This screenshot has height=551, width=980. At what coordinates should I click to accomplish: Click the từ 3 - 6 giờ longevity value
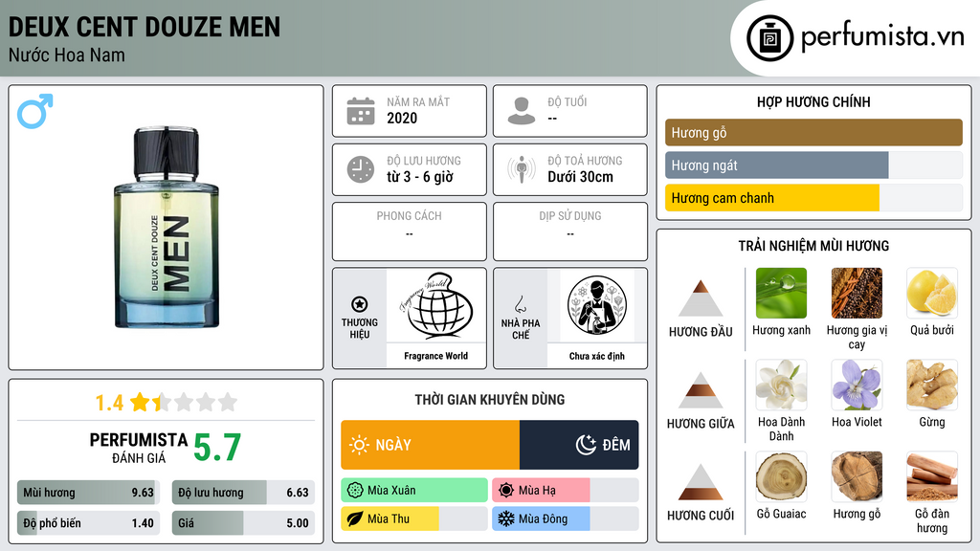click(x=420, y=177)
